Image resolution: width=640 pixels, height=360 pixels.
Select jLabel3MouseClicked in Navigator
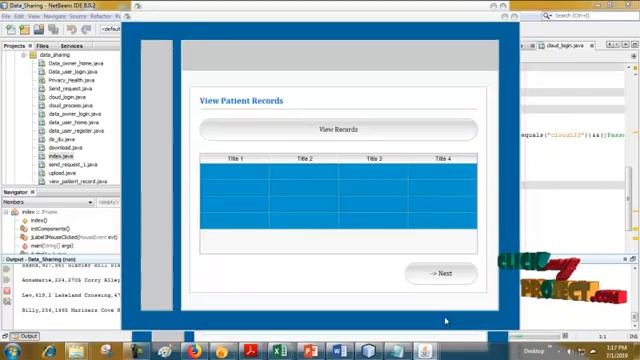[74, 237]
